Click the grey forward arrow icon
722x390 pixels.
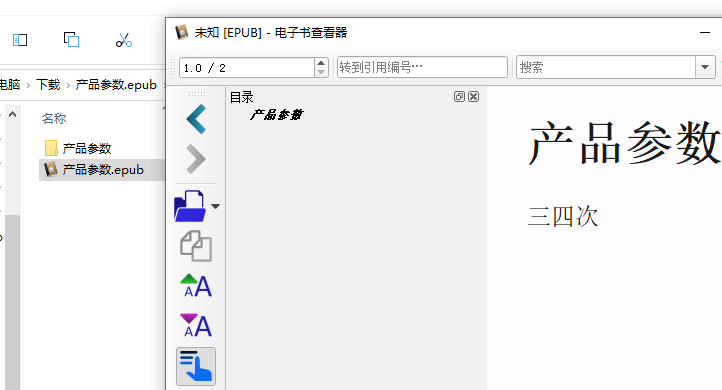tap(196, 159)
